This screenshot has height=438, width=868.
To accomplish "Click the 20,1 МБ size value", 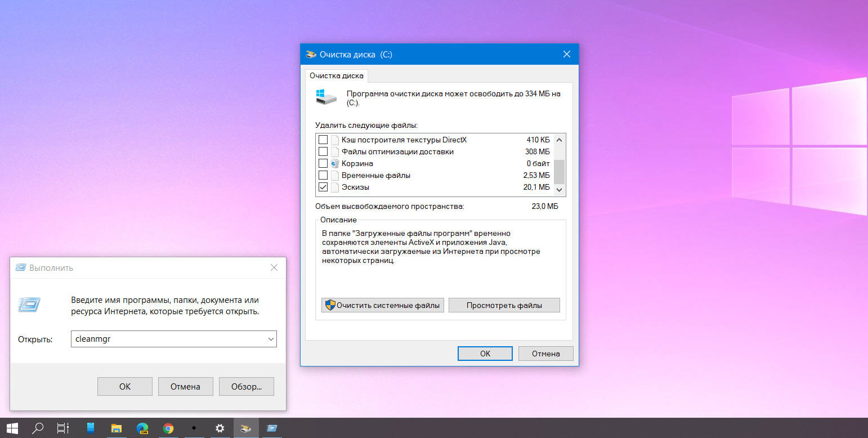I will click(536, 187).
